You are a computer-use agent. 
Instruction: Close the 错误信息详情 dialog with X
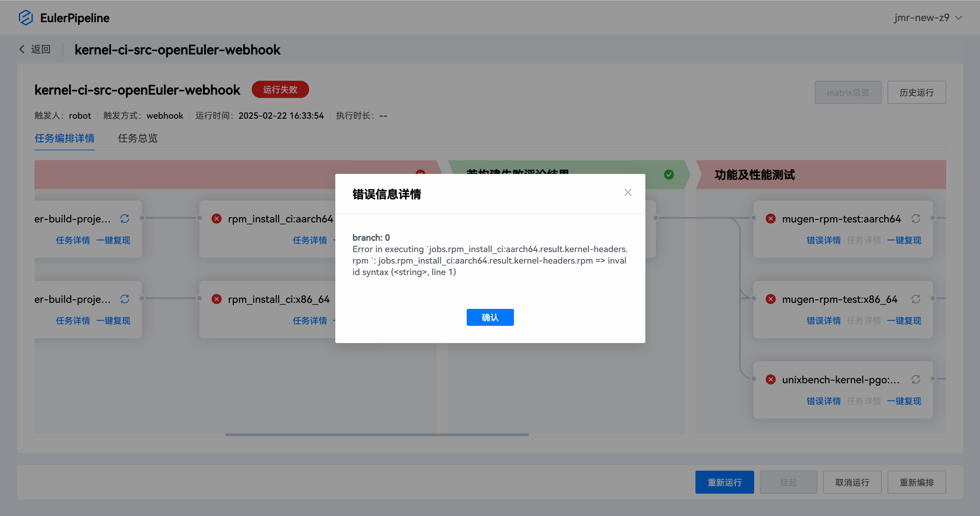coord(628,192)
